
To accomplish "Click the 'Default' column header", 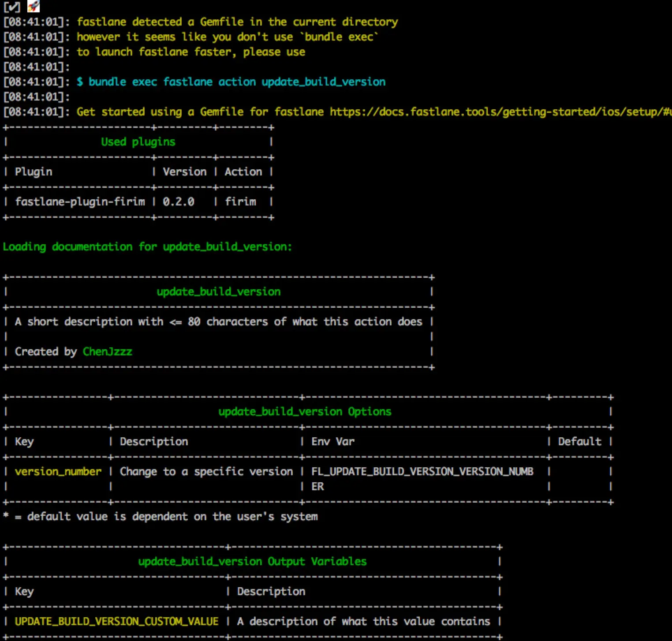I will point(580,442).
